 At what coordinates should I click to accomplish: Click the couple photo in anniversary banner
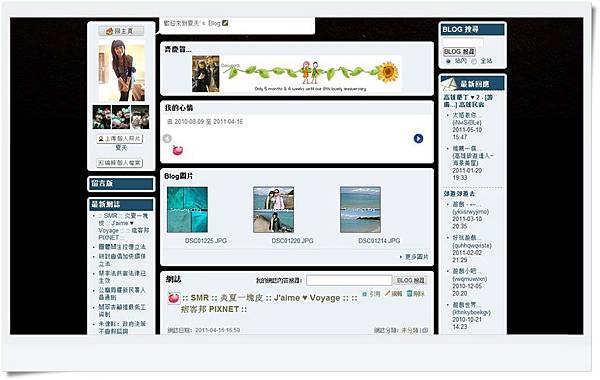(206, 74)
